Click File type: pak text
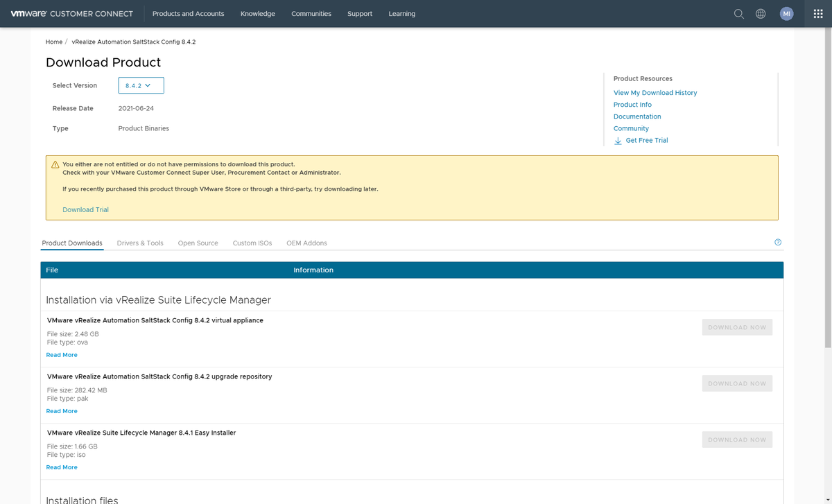This screenshot has width=832, height=504. pyautogui.click(x=67, y=399)
